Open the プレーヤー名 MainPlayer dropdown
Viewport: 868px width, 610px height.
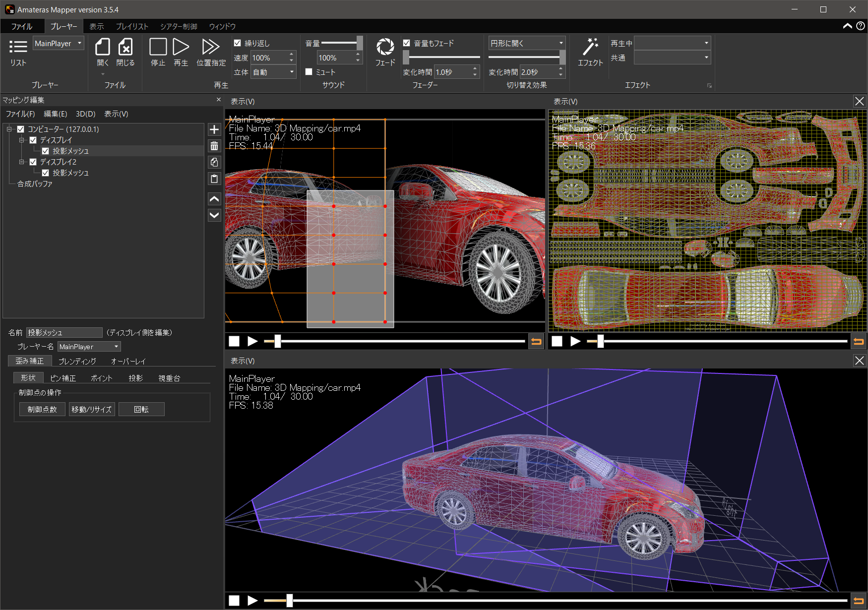coord(89,347)
